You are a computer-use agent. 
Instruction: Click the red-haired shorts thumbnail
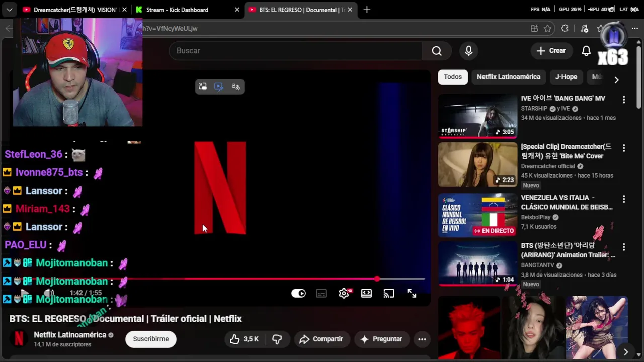468,327
